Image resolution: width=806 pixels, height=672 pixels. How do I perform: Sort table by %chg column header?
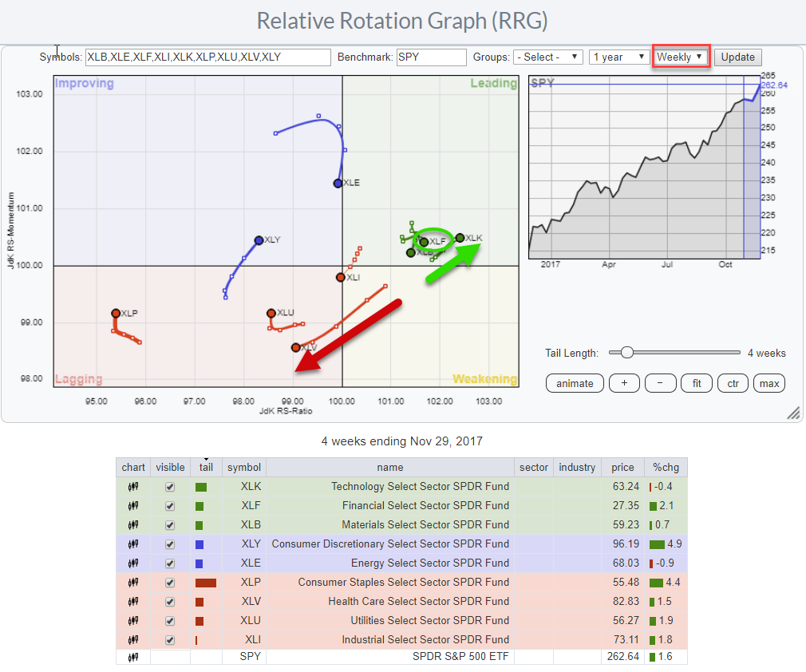click(x=666, y=467)
